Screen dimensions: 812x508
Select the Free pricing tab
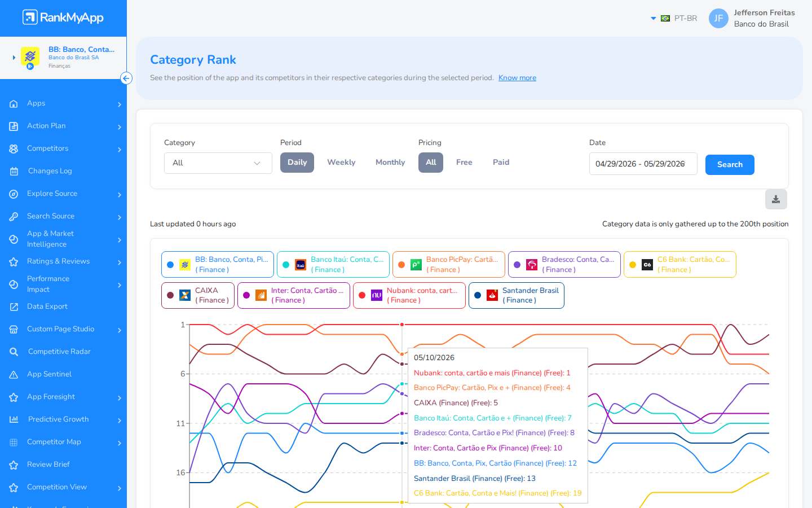464,163
